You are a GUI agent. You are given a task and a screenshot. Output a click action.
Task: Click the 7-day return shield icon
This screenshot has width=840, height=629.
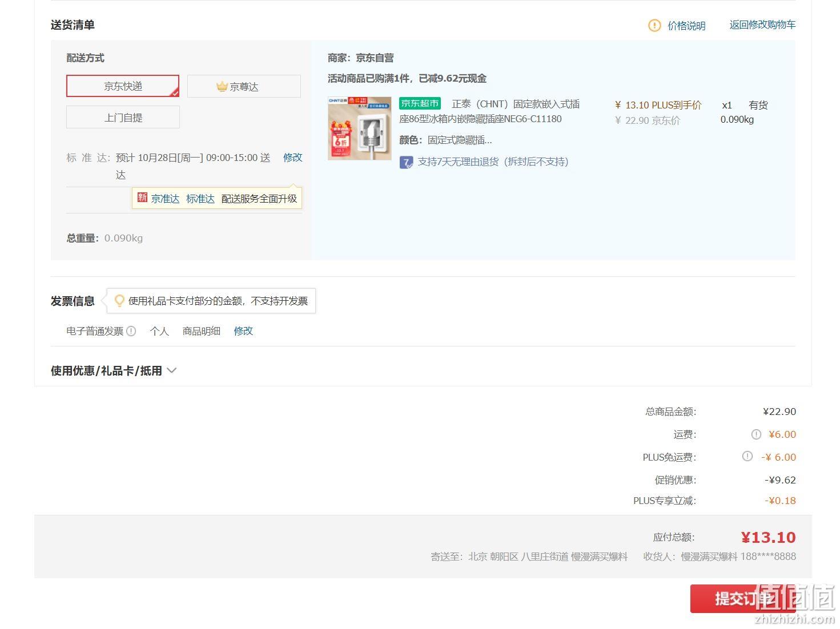click(406, 162)
